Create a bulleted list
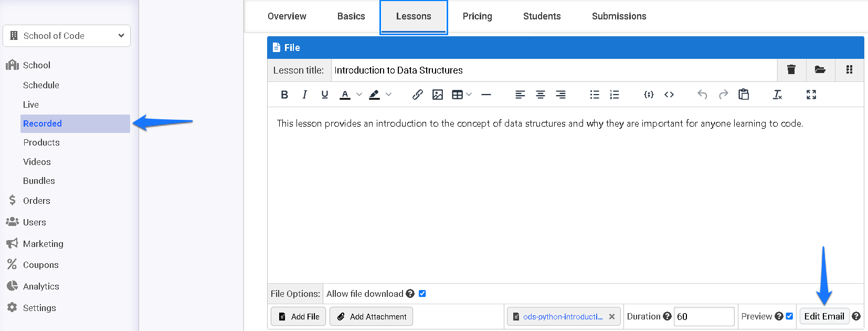This screenshot has width=868, height=331. click(595, 95)
